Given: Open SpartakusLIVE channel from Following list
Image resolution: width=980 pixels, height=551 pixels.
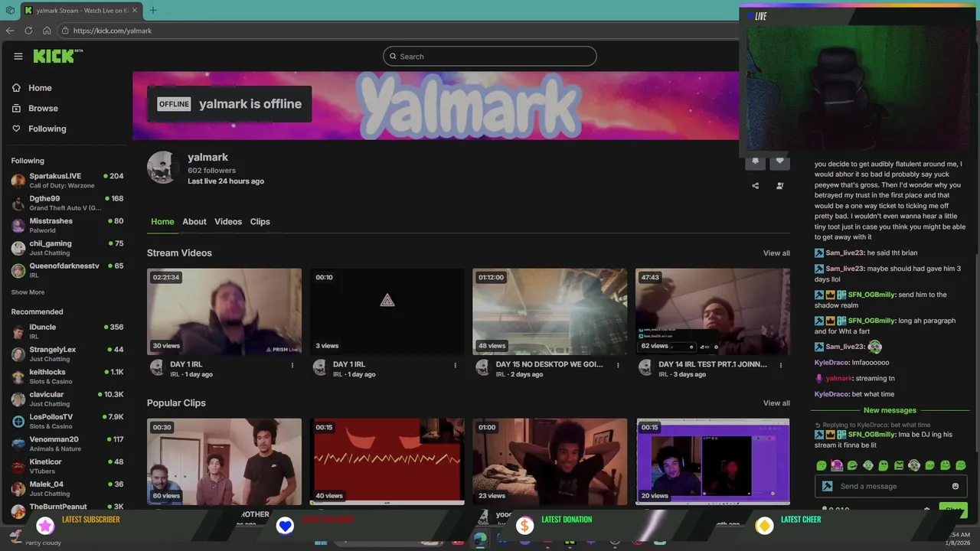Looking at the screenshot, I should [67, 181].
